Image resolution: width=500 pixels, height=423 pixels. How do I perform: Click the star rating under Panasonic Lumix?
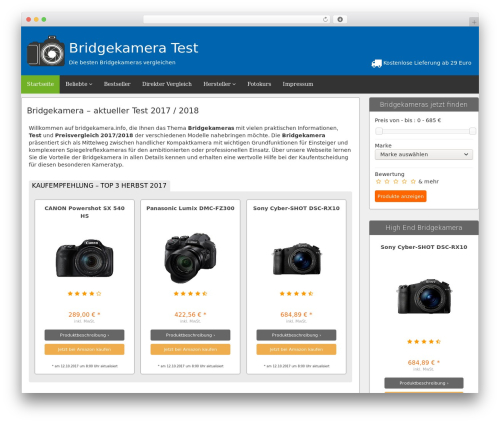[x=190, y=294]
